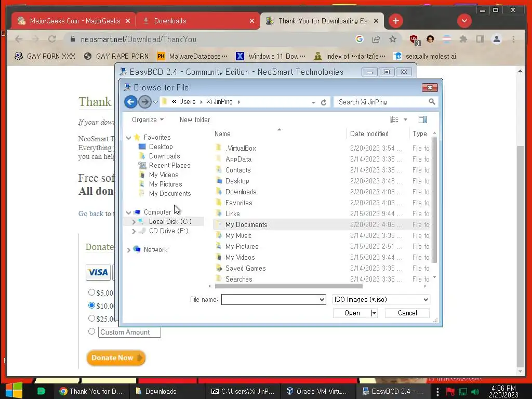532x399 pixels.
Task: Expand the Network tree node
Action: click(129, 250)
